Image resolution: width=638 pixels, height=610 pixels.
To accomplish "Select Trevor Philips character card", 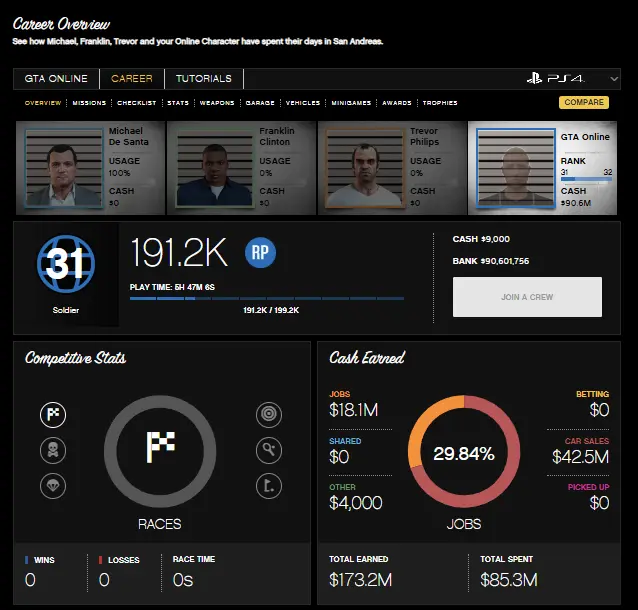I will click(391, 165).
